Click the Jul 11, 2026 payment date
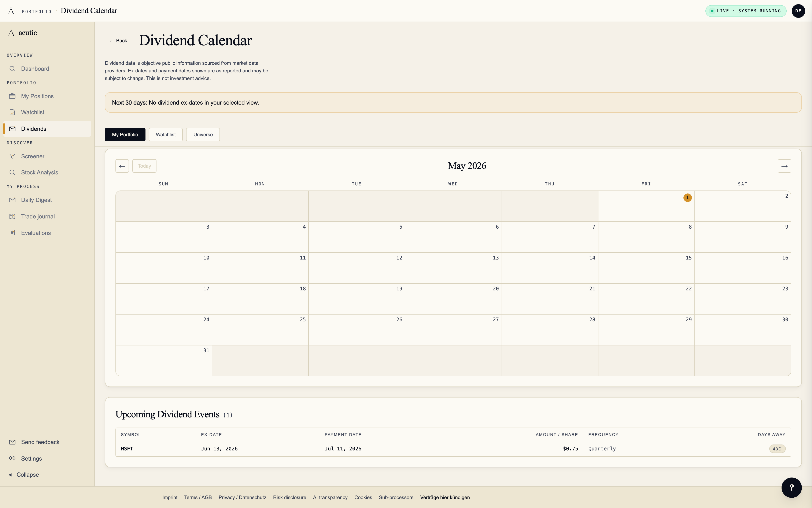The width and height of the screenshot is (812, 508). click(343, 449)
